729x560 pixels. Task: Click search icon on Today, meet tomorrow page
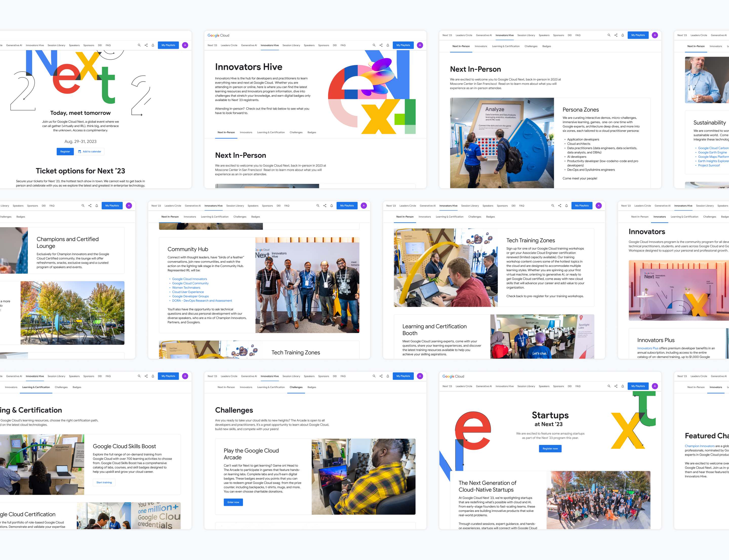point(139,45)
